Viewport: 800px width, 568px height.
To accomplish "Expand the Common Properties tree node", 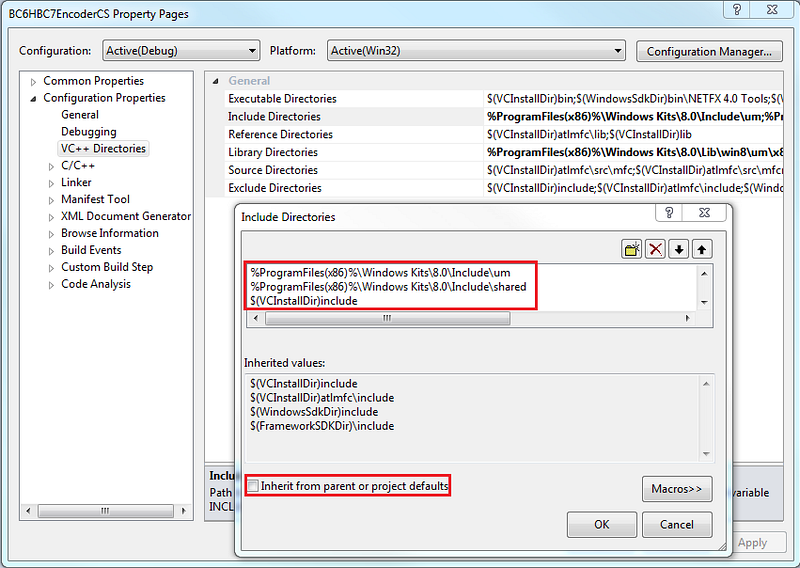I will point(33,82).
